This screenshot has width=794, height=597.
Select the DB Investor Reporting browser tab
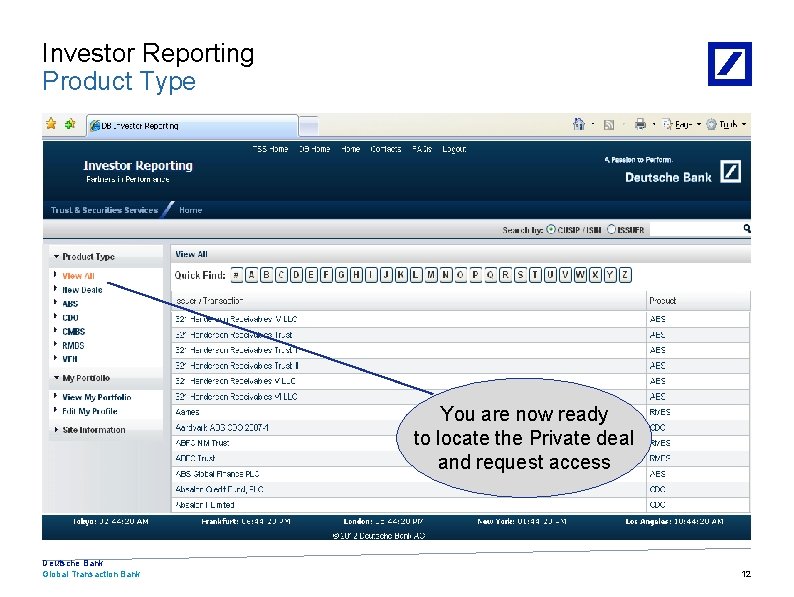pyautogui.click(x=192, y=126)
